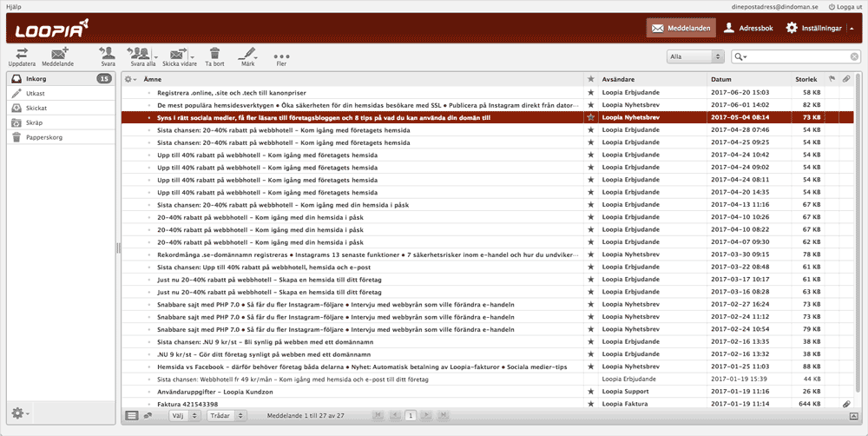Image resolution: width=868 pixels, height=436 pixels.
Task: Sort by Datum column header
Action: 720,79
